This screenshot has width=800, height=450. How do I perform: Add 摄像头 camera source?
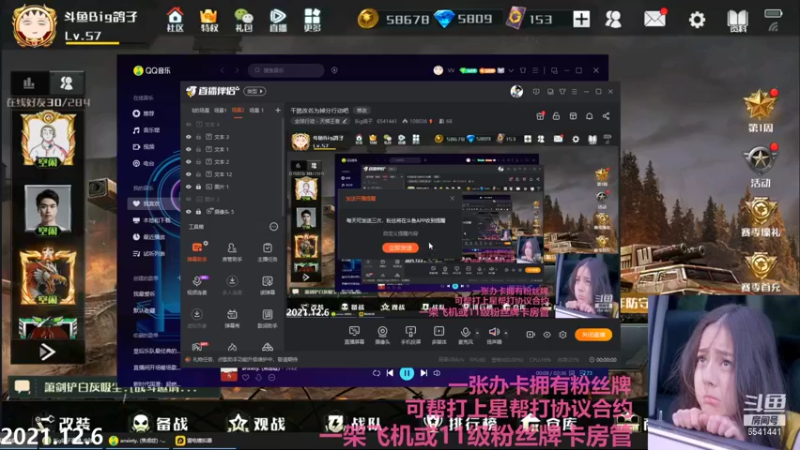point(382,335)
